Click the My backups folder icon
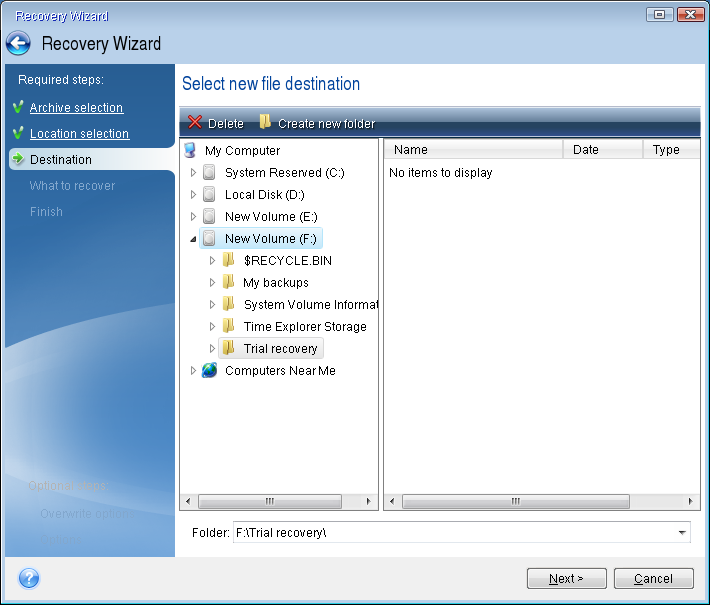Viewport: 710px width, 605px height. click(228, 282)
